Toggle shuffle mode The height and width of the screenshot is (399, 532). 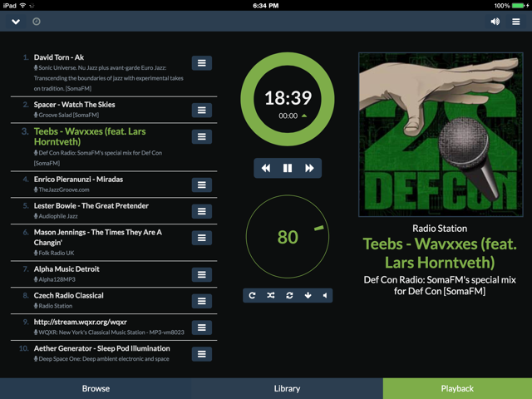[271, 296]
